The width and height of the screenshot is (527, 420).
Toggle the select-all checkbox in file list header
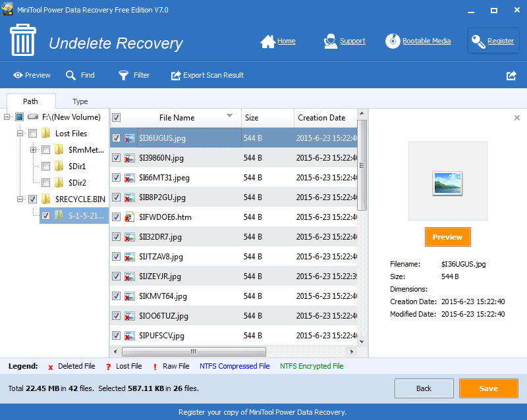click(x=117, y=118)
